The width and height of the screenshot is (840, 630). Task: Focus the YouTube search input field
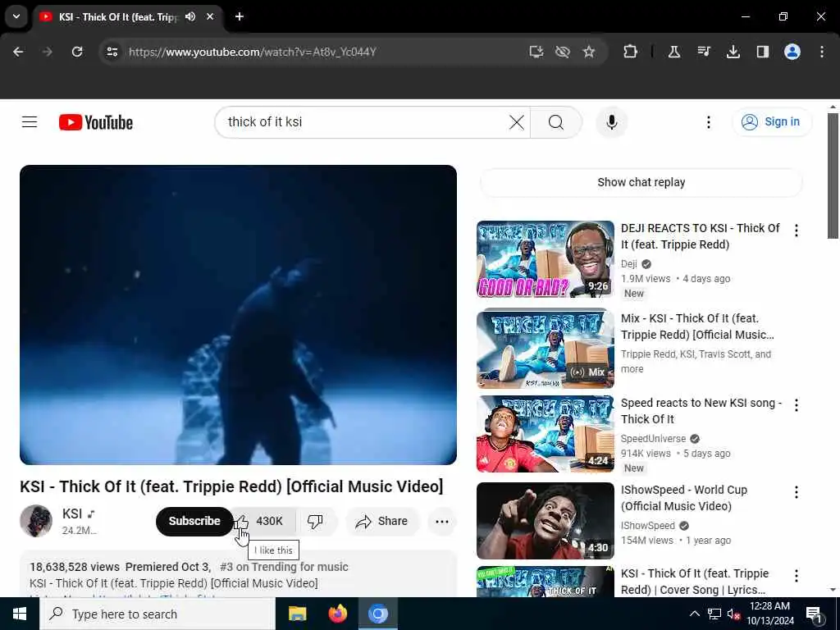click(x=364, y=122)
